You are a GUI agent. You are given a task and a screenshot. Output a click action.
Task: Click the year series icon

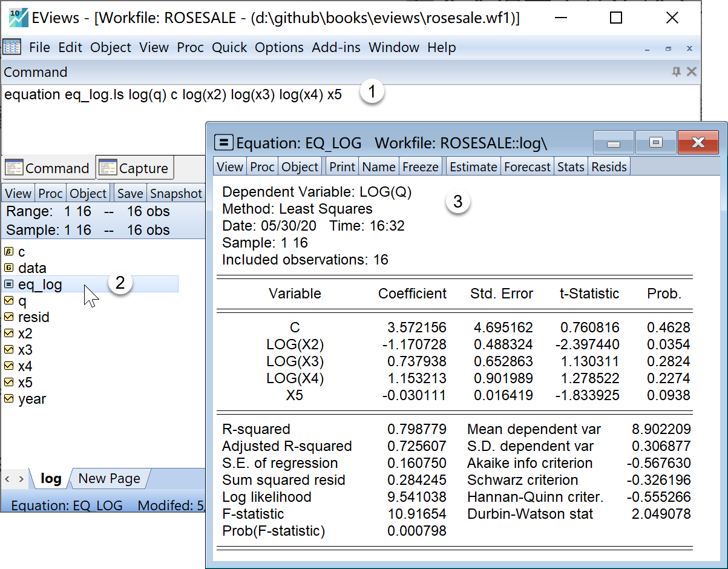click(9, 399)
